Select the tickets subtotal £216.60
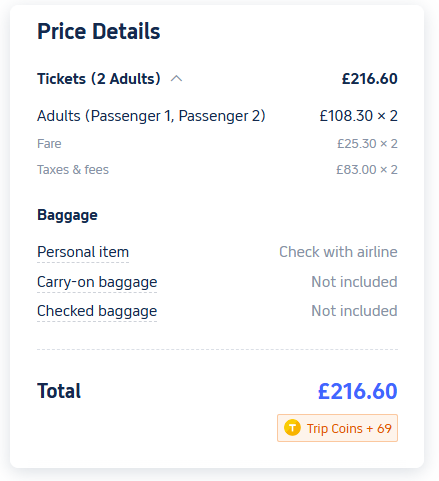The height and width of the screenshot is (481, 439). tap(370, 79)
